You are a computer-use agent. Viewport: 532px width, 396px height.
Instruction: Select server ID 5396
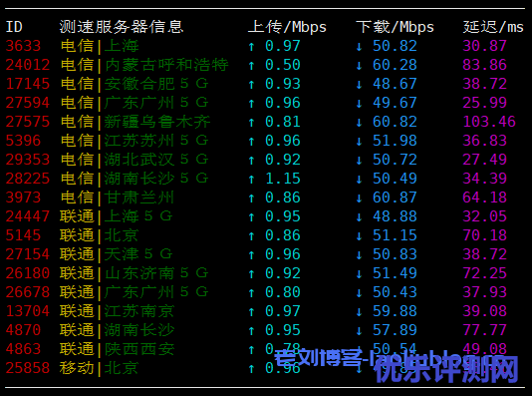coord(23,141)
